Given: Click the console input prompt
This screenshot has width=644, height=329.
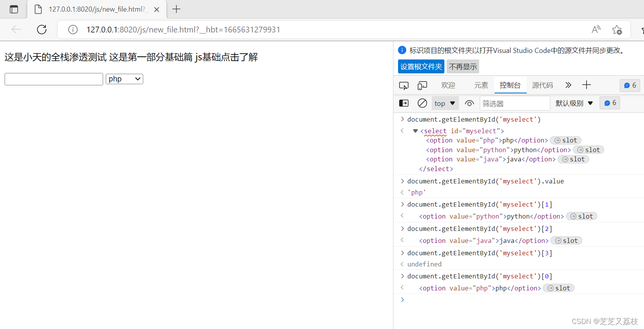Looking at the screenshot, I should coord(521,300).
